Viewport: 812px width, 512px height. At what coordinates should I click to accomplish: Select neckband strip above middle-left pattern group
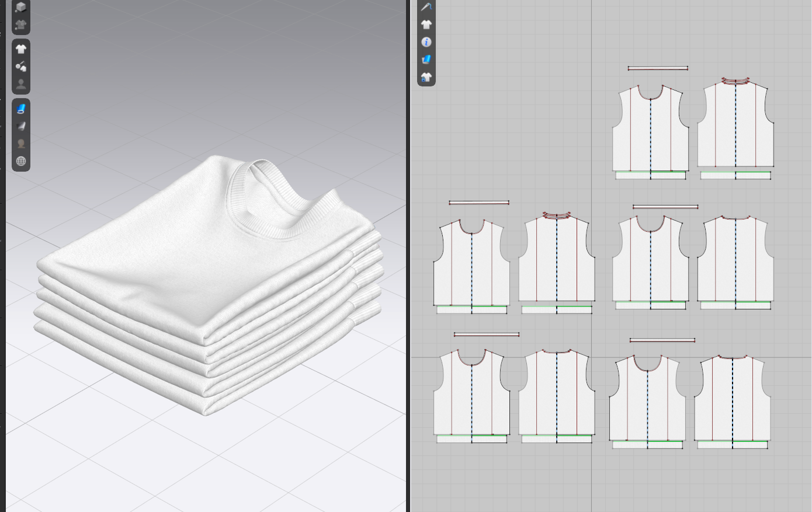point(479,203)
